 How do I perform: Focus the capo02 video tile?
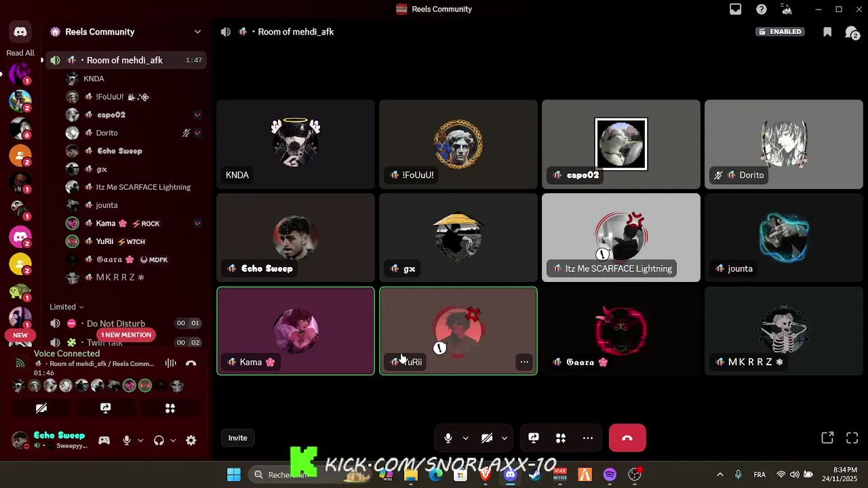point(621,144)
